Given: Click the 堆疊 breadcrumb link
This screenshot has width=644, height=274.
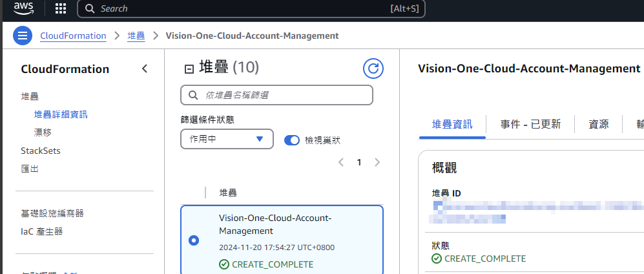Looking at the screenshot, I should click(x=136, y=36).
